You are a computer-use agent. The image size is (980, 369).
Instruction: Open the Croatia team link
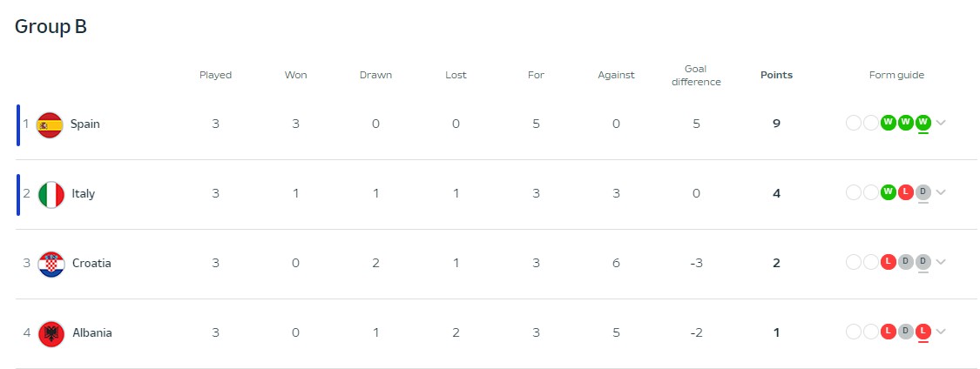(x=91, y=263)
